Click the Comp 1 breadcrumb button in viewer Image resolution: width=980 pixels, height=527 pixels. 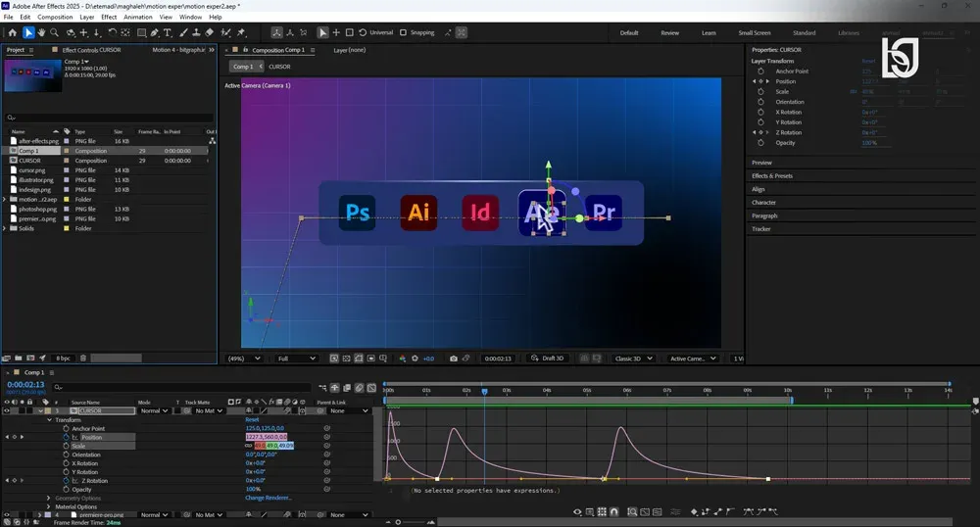coord(243,67)
